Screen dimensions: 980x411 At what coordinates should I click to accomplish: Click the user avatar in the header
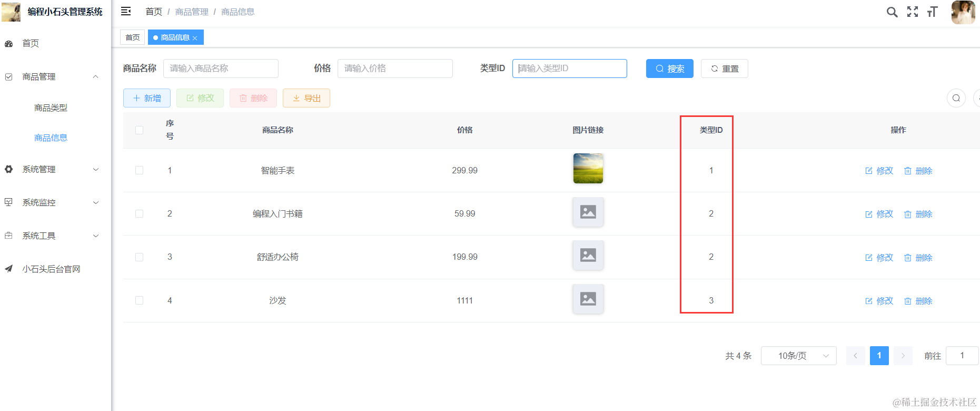pyautogui.click(x=963, y=12)
